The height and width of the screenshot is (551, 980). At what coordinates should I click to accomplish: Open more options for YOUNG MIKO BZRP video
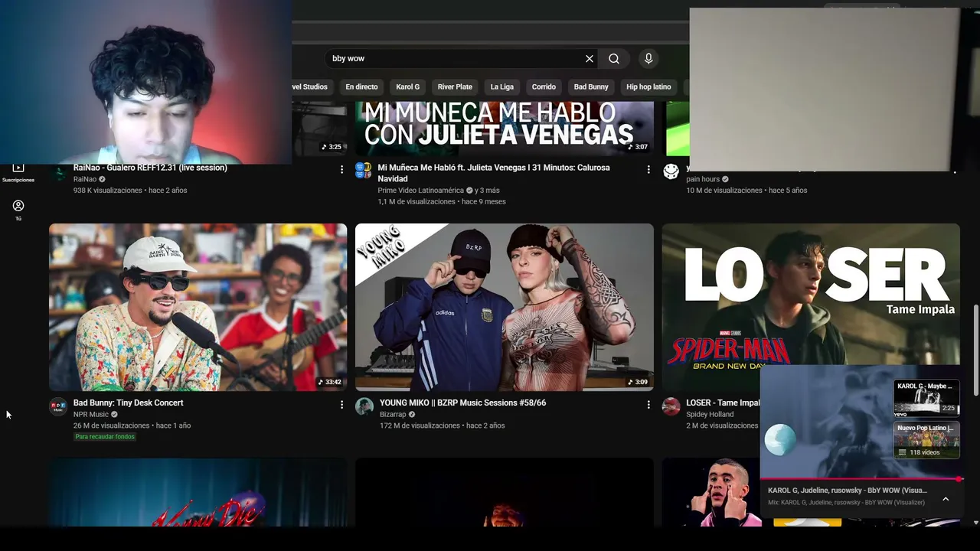point(648,405)
